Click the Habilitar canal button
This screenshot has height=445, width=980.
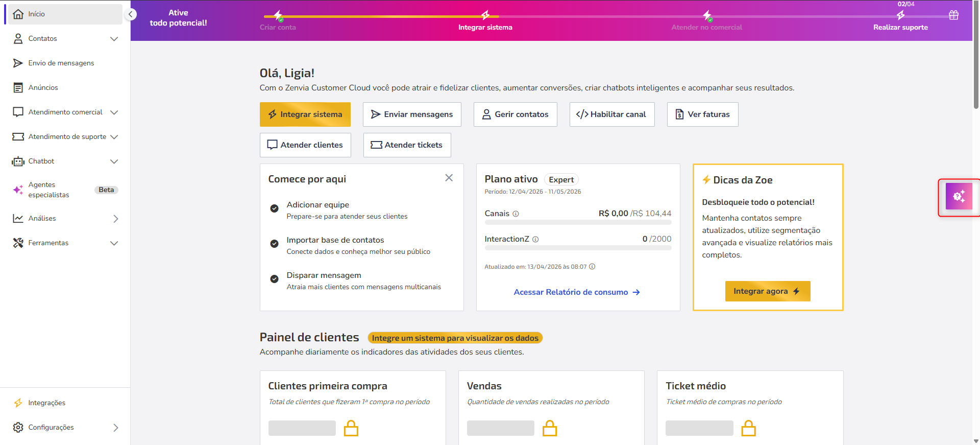click(x=612, y=114)
